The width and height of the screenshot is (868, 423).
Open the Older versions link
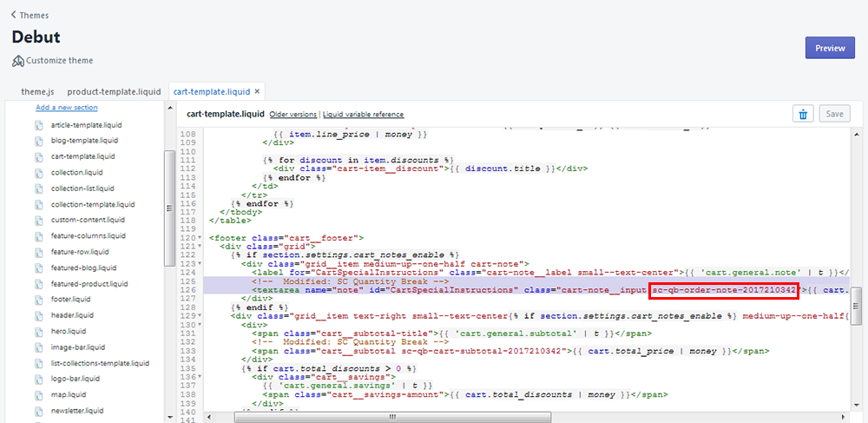click(293, 115)
